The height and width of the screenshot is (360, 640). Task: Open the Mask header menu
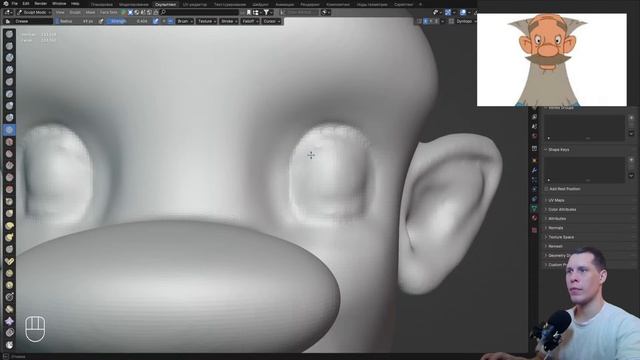point(90,12)
